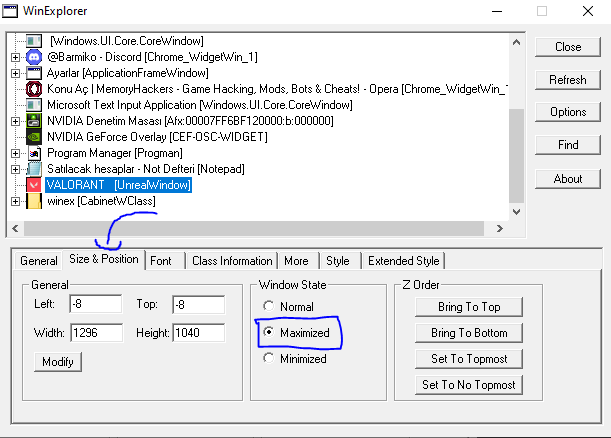
Task: Open the Style tab
Action: pyautogui.click(x=340, y=261)
